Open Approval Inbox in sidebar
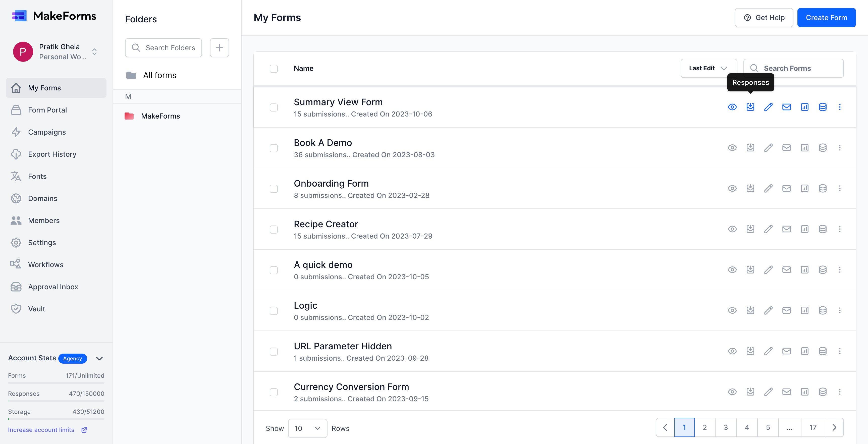868x444 pixels. (x=56, y=287)
